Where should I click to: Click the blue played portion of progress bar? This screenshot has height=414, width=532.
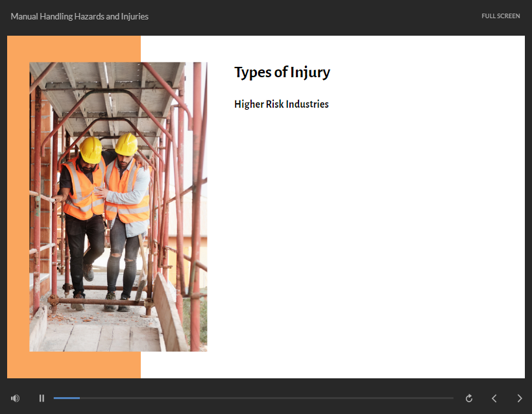pyautogui.click(x=66, y=398)
